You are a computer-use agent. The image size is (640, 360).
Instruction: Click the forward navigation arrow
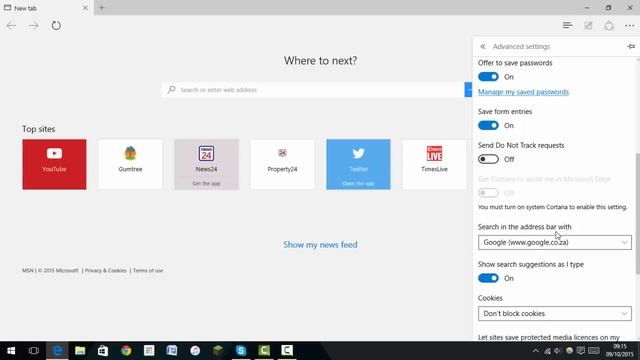pos(33,26)
